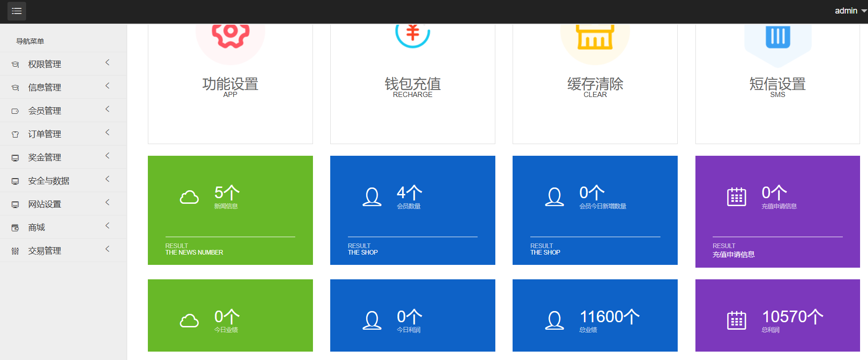The image size is (868, 360).
Task: Click the user icon in 会员数量 card
Action: pyautogui.click(x=372, y=197)
